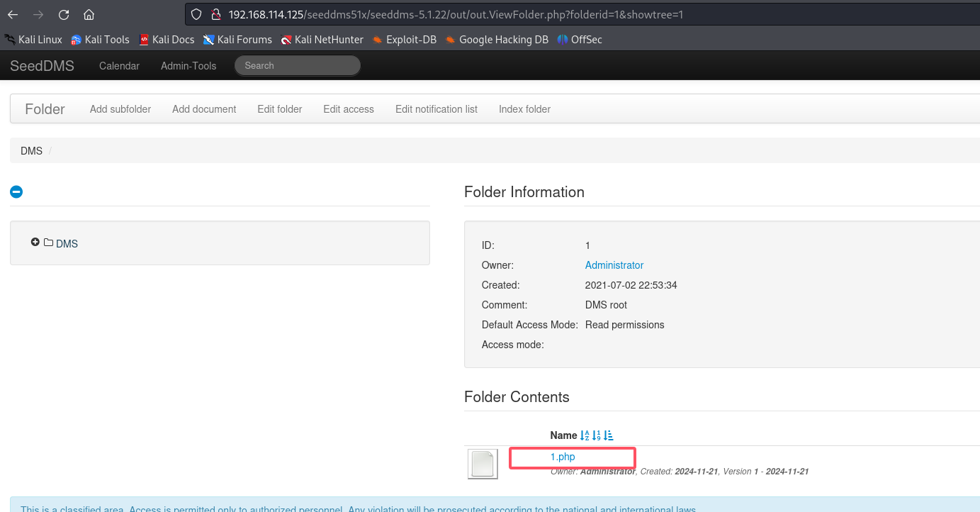Select the DMS folder in tree
The width and height of the screenshot is (980, 512).
(x=67, y=243)
